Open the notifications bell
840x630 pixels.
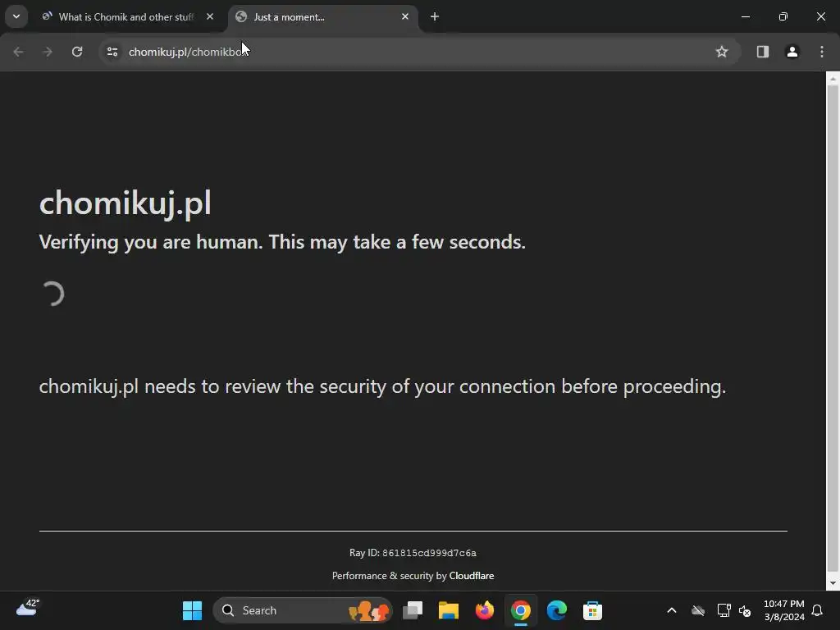(818, 610)
